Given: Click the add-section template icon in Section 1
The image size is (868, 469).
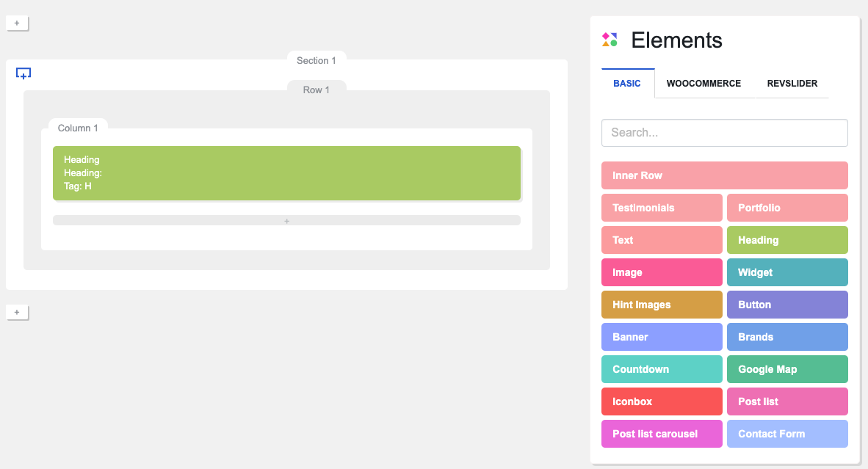Looking at the screenshot, I should [23, 73].
